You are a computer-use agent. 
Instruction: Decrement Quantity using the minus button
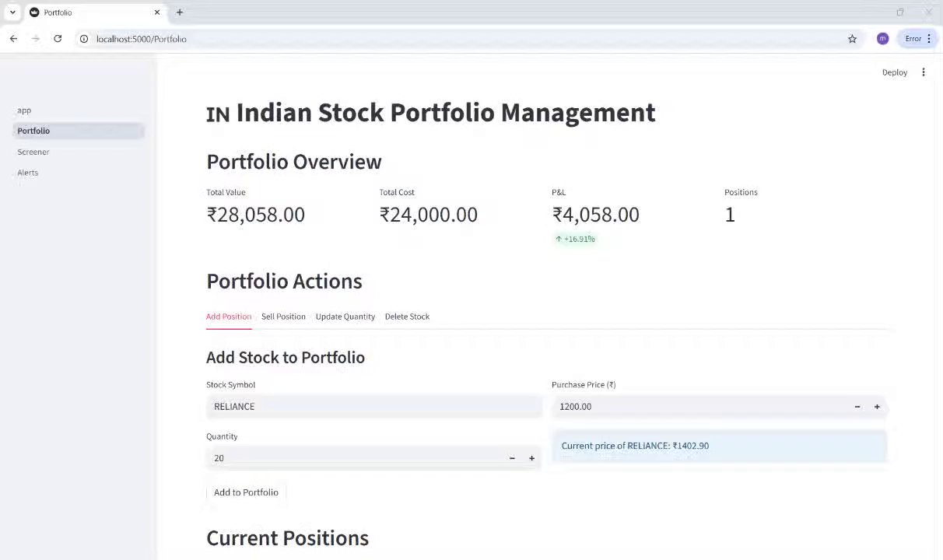tap(512, 458)
